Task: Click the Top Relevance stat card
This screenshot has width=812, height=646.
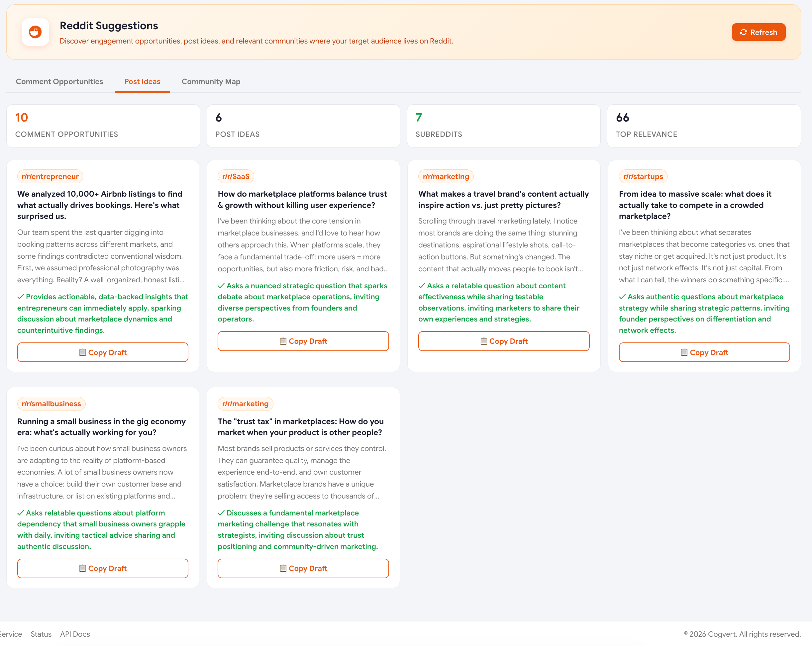Action: click(x=704, y=126)
